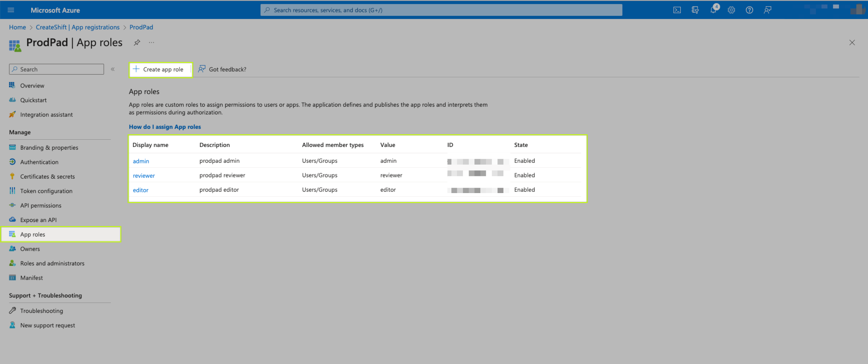Open Overview in the sidebar
This screenshot has width=868, height=364.
[x=32, y=85]
